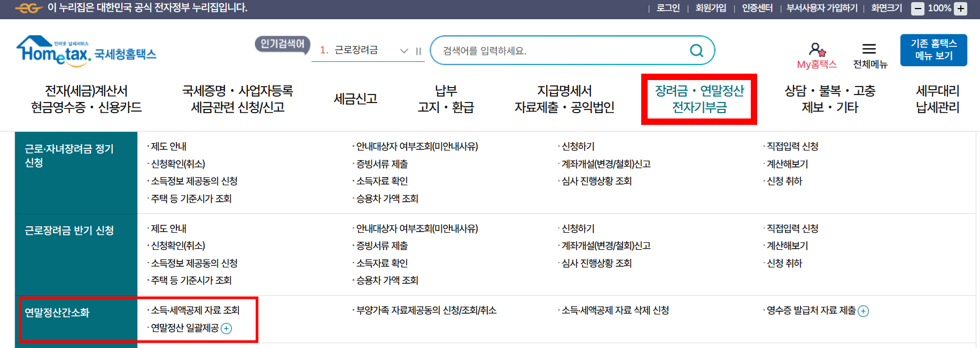980x348 pixels.
Task: Click 신청하기 under 반기 신청
Action: pyautogui.click(x=578, y=228)
